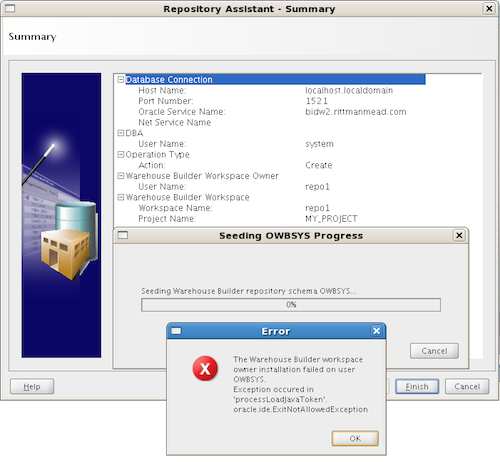Select the Warehouse Builder Workspace label

pos(187,197)
